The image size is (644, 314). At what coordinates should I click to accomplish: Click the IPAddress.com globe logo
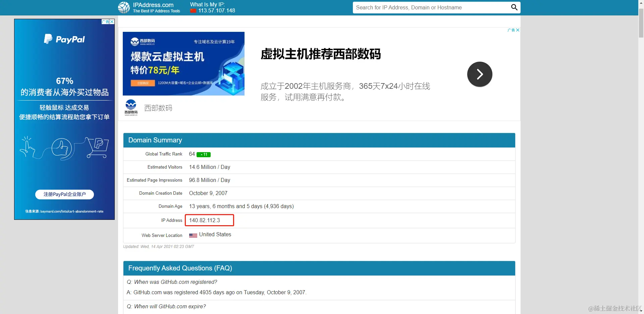point(124,7)
